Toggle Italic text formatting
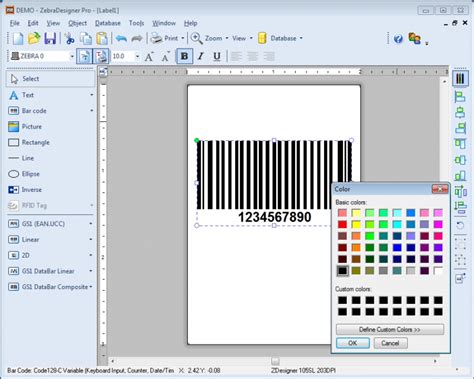This screenshot has width=474, height=379. point(200,56)
